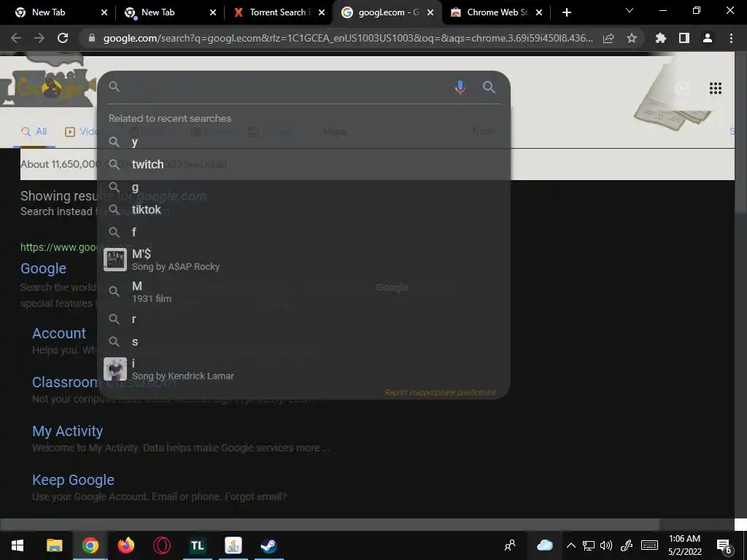
Task: Open Chrome extensions puzzle icon
Action: tap(660, 38)
